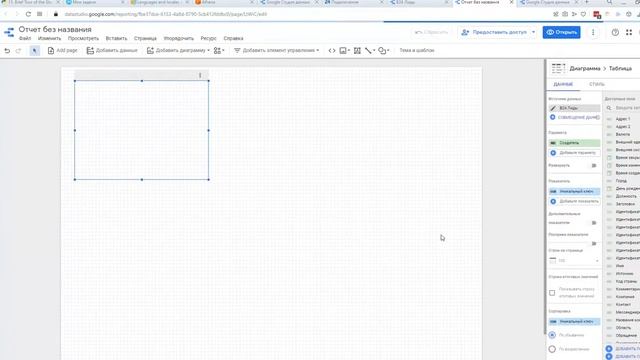Click the Добавить параметр field
The width and height of the screenshot is (640, 360).
(574, 153)
